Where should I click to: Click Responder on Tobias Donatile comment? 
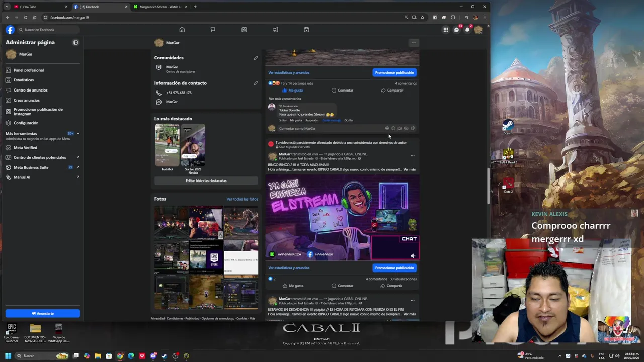(312, 120)
